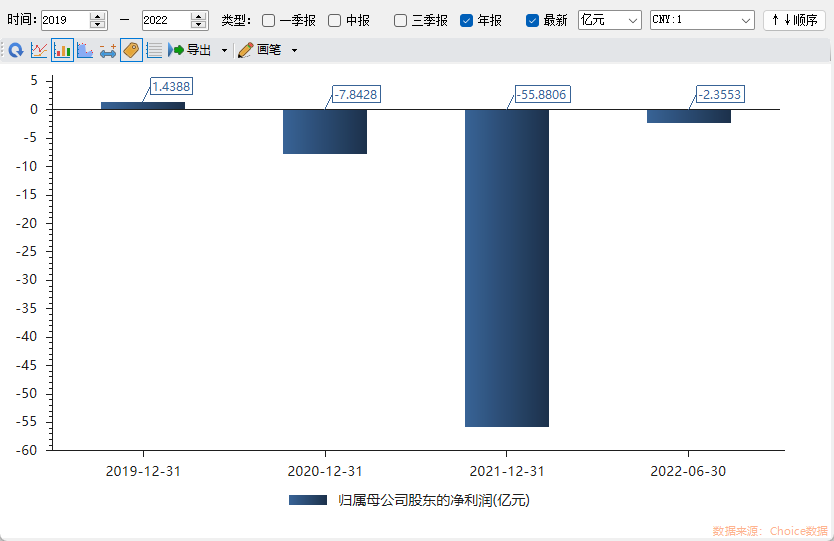
Task: Click the 顺序 sort order button
Action: point(794,20)
